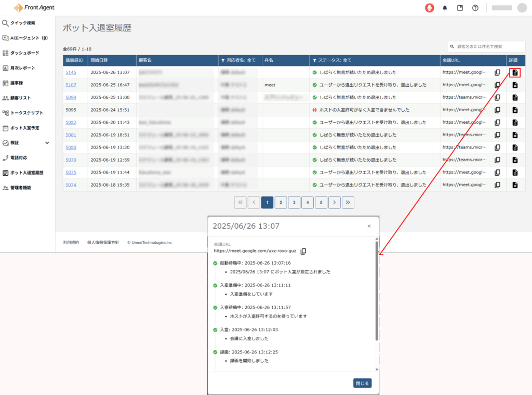Jump to the last page of results
This screenshot has width=532, height=395.
[x=348, y=202]
